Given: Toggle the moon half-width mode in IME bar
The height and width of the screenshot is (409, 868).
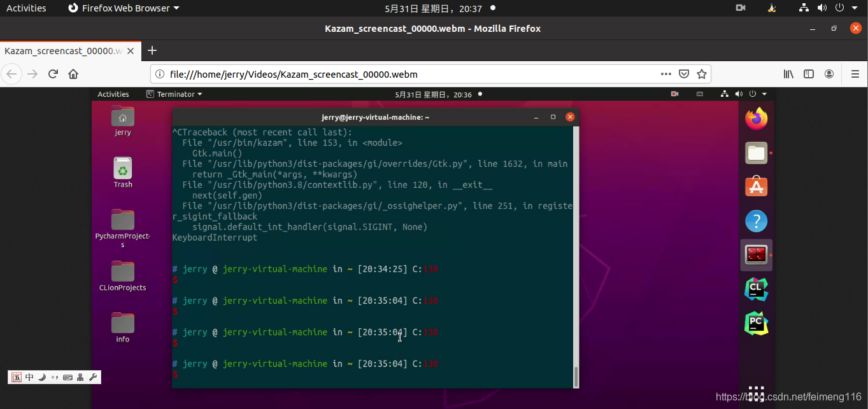Looking at the screenshot, I should (42, 377).
